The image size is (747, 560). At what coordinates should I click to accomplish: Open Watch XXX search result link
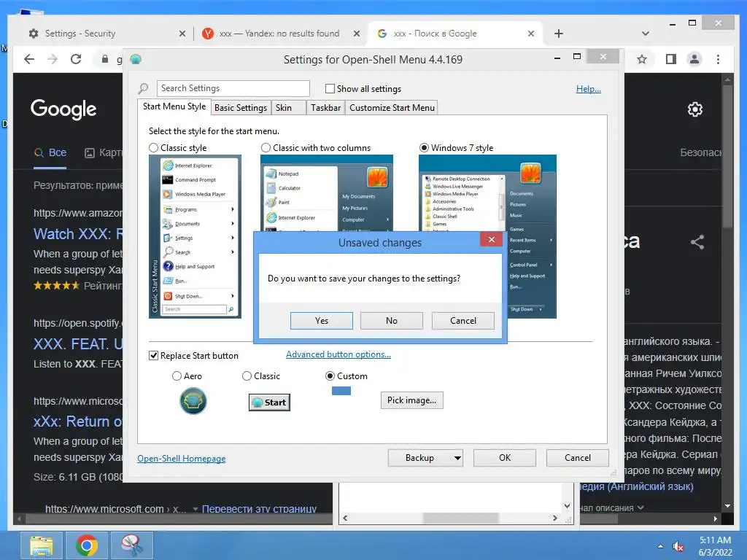[77, 234]
